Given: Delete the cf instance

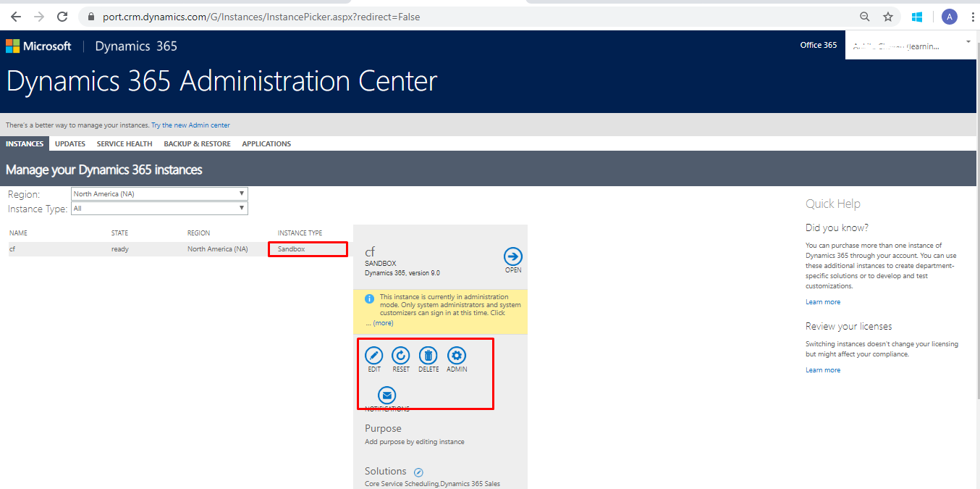Looking at the screenshot, I should (x=428, y=356).
